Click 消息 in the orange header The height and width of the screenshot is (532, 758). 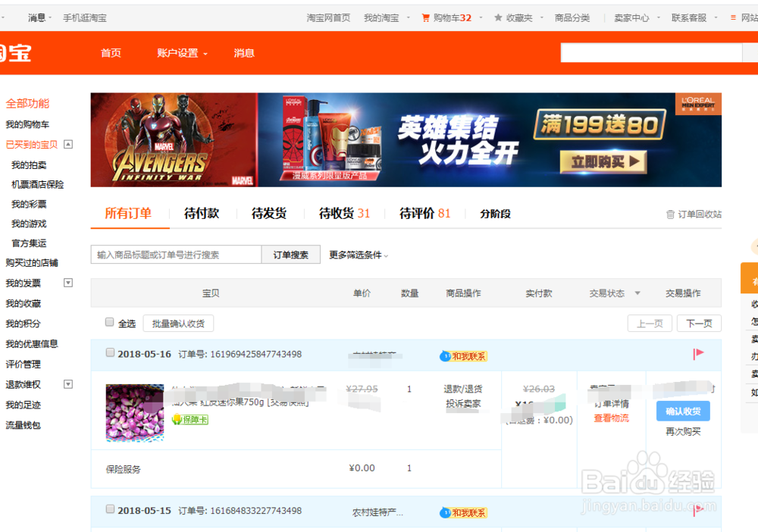(x=244, y=53)
